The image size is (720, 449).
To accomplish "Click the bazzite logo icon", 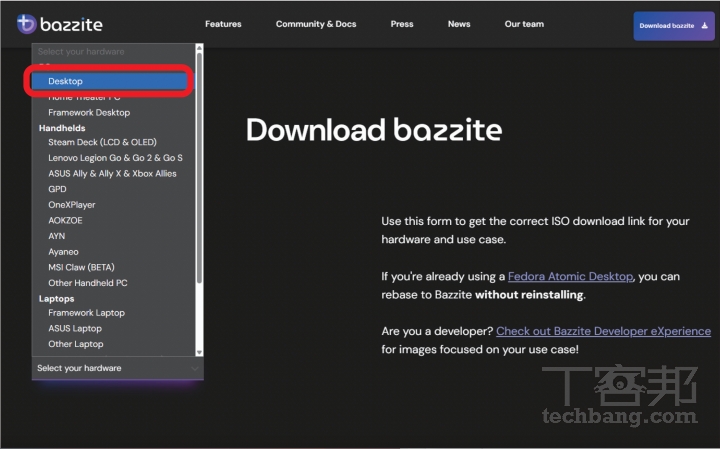I will point(26,24).
